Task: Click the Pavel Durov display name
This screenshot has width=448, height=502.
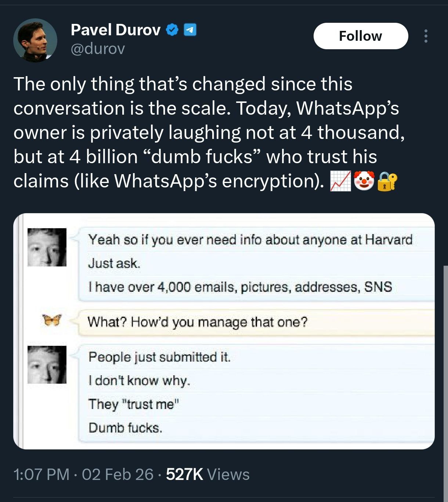Action: click(115, 30)
